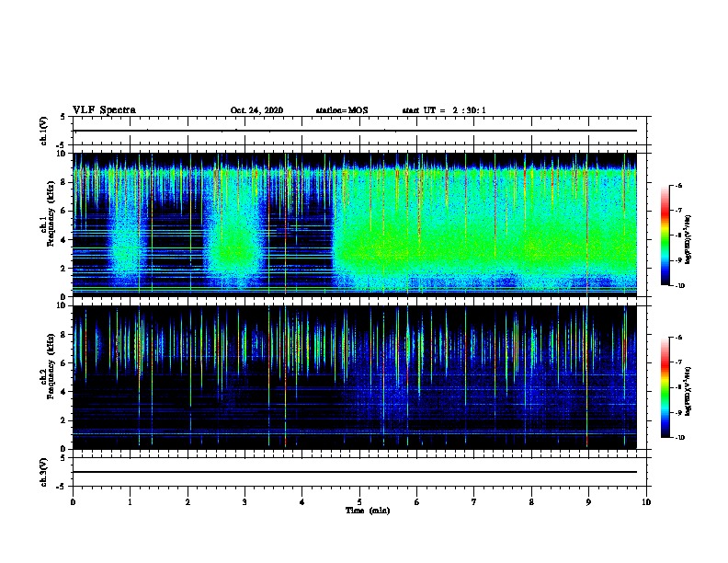The height and width of the screenshot is (563, 728).
Task: Click the "6" kHz tick on ch.2 frequency axis
Action: click(63, 363)
